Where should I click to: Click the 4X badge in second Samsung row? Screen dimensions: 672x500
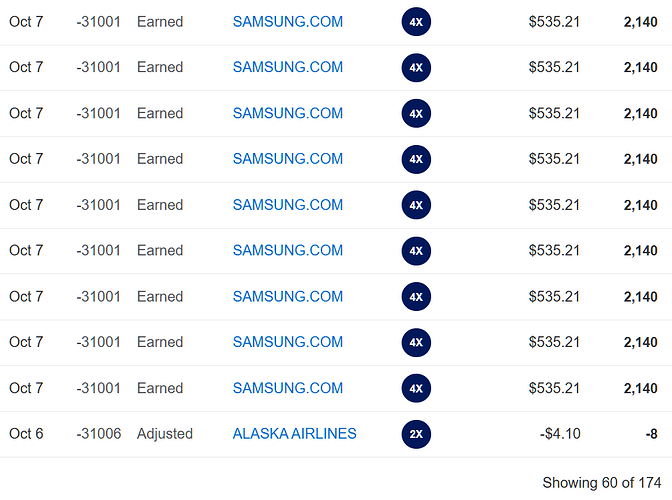(x=416, y=68)
